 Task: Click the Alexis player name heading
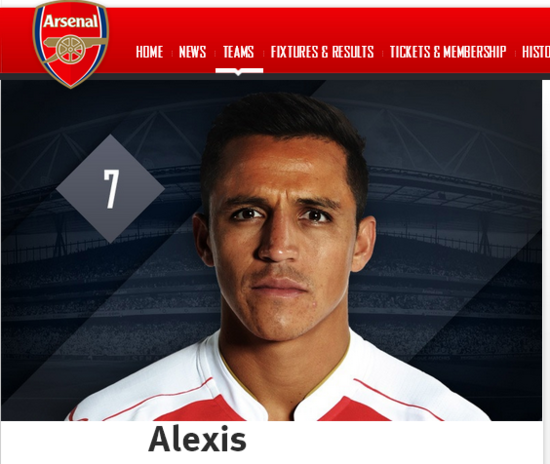197,439
